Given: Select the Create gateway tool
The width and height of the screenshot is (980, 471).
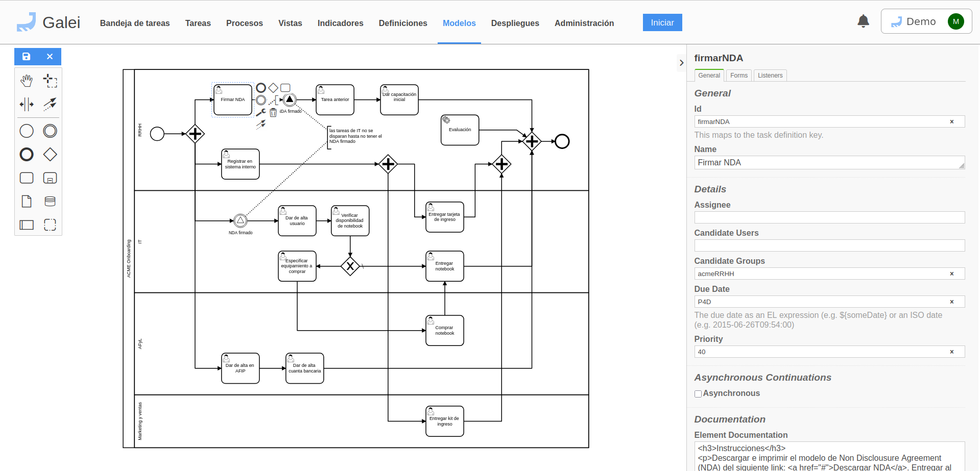Looking at the screenshot, I should (x=50, y=154).
